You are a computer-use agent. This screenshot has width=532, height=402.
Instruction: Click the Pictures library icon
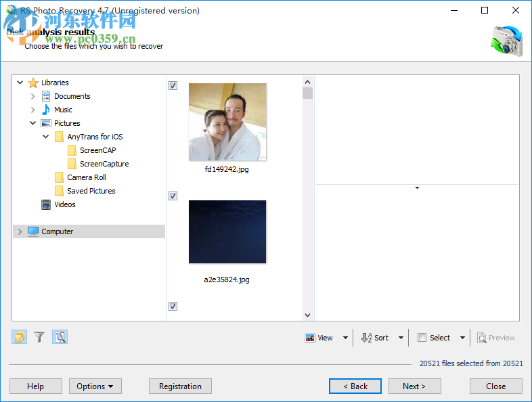coord(46,123)
